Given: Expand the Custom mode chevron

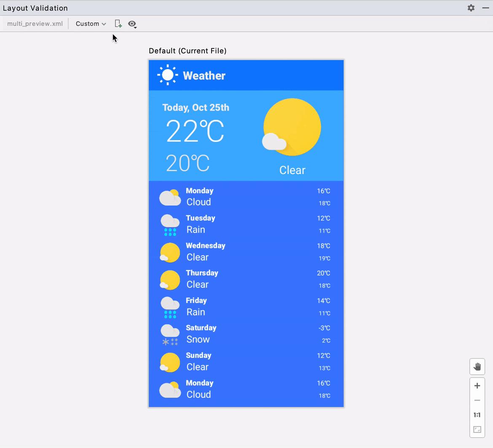Looking at the screenshot, I should click(x=104, y=24).
